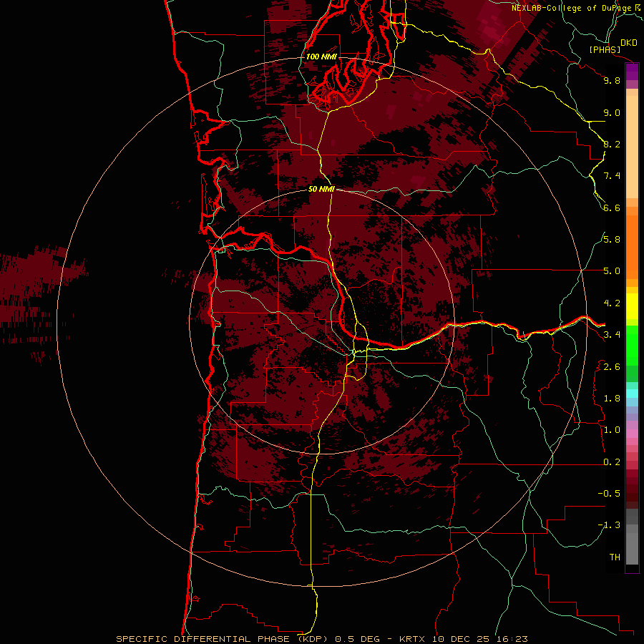This screenshot has height=644, width=644.
Task: Pick the cyan segment of the color bar
Action: click(x=632, y=393)
